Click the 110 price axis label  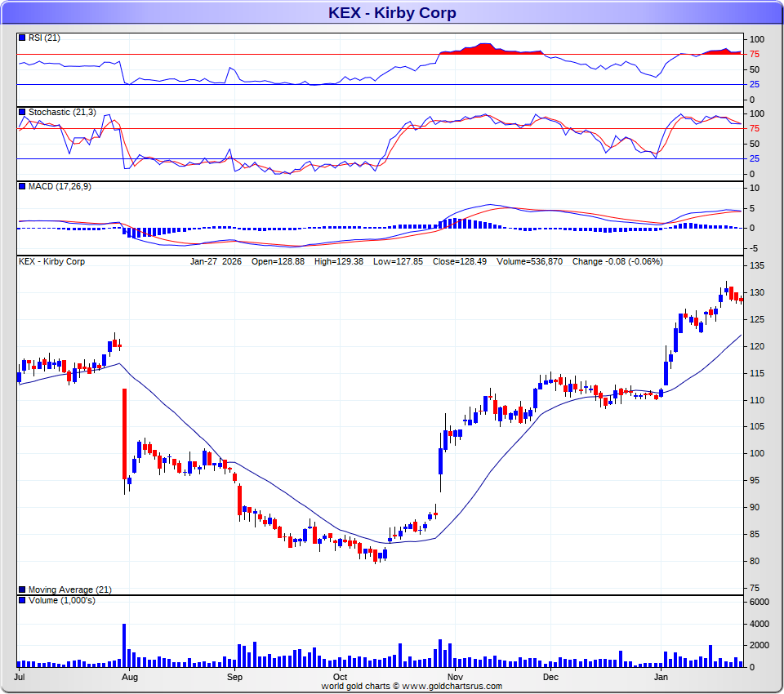[757, 400]
